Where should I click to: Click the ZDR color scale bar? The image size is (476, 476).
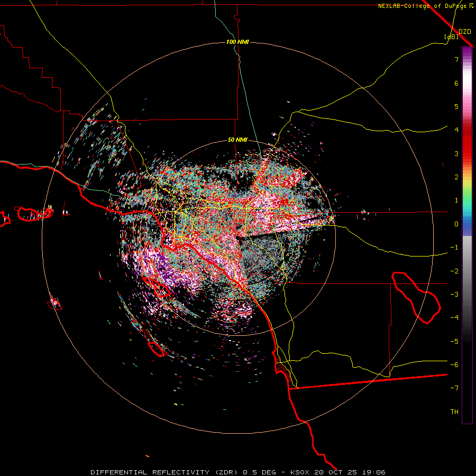point(467,235)
